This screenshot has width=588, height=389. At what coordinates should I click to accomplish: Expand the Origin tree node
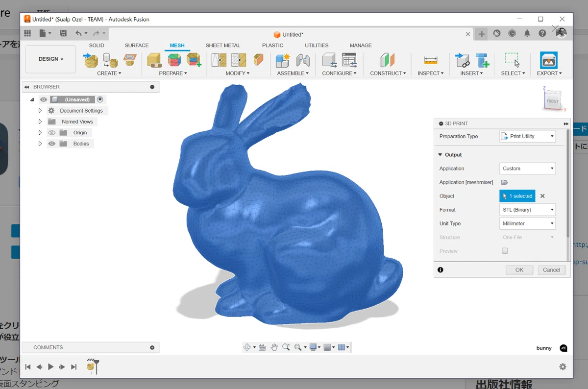point(40,133)
